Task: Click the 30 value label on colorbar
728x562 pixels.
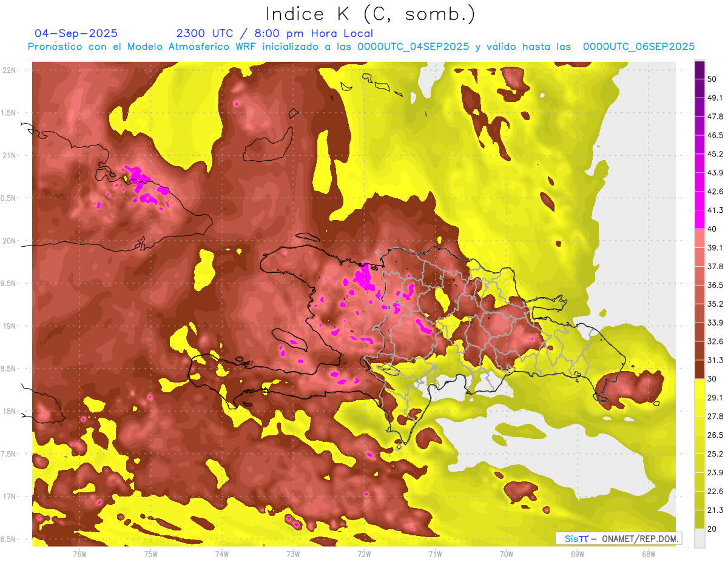Action: pos(712,379)
